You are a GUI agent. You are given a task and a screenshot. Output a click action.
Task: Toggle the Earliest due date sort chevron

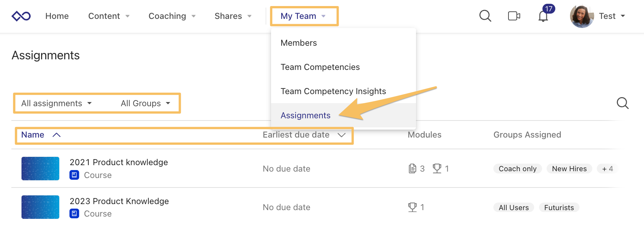(x=341, y=135)
